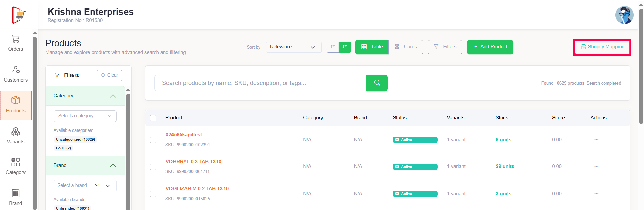Viewport: 644px width, 210px height.
Task: Check the box for VOBRRYL 0.3 TAB 1X10
Action: (x=153, y=167)
